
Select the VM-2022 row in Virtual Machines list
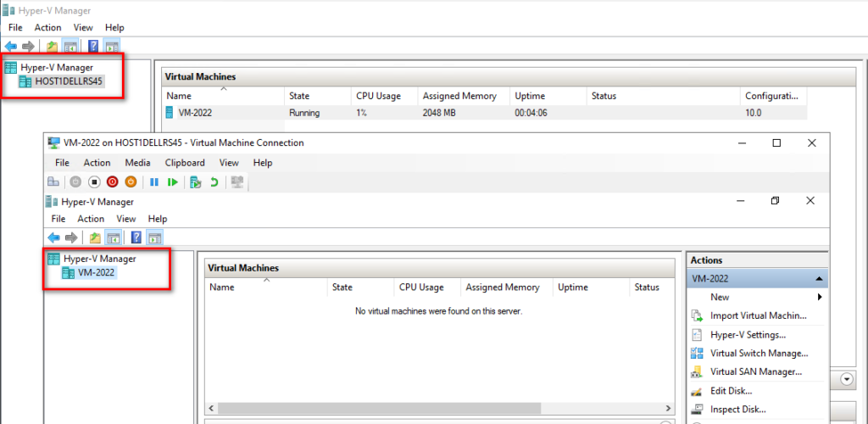click(x=196, y=113)
